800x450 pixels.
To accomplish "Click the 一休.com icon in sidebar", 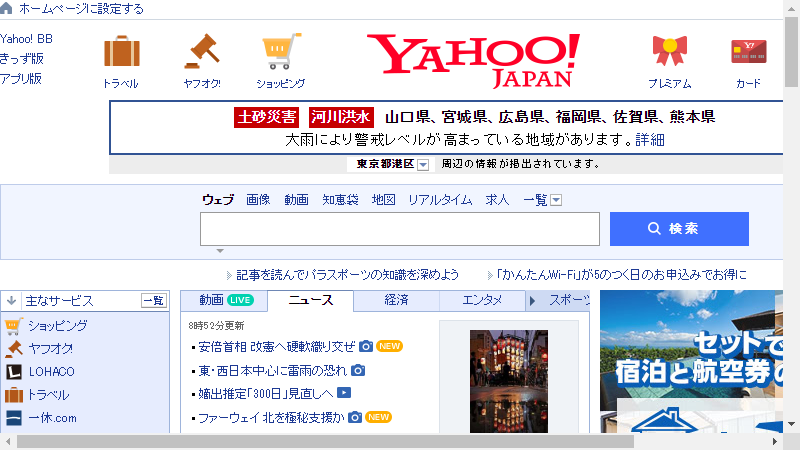I will (x=14, y=418).
